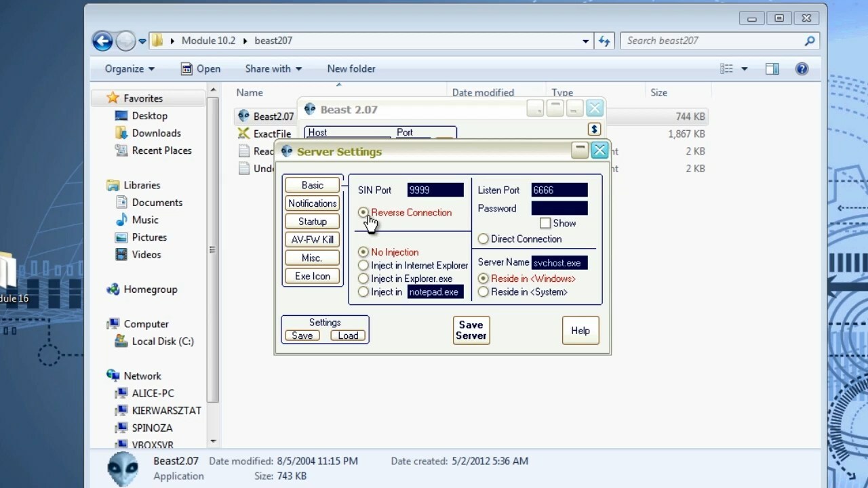Open the Share with dropdown menu

273,68
